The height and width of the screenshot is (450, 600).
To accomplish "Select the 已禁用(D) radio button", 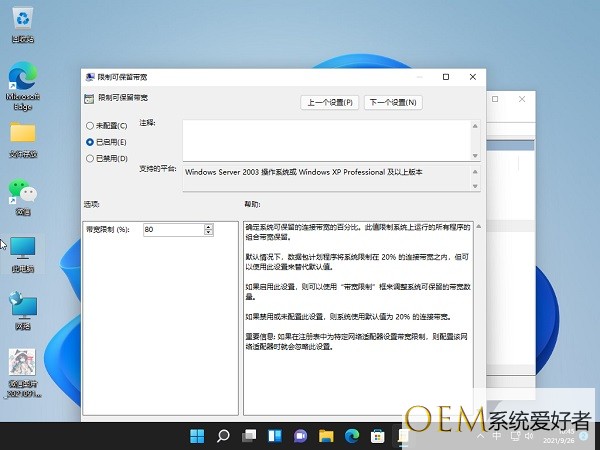I will click(x=90, y=158).
